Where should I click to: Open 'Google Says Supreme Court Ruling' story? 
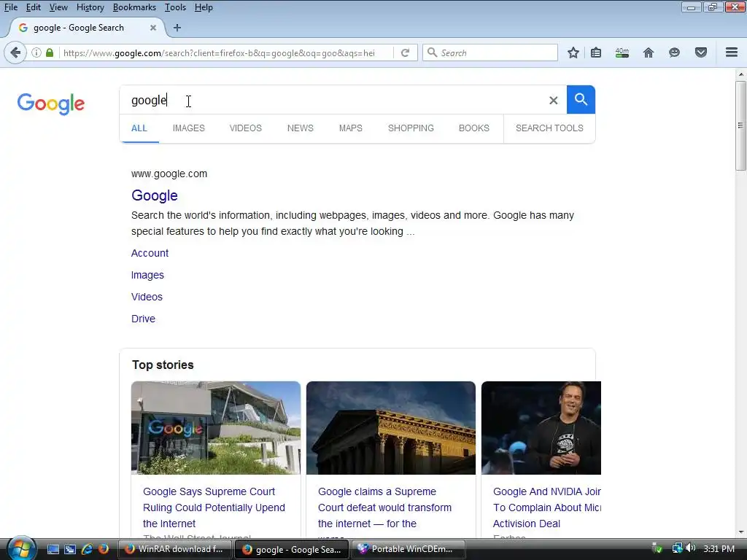214,507
